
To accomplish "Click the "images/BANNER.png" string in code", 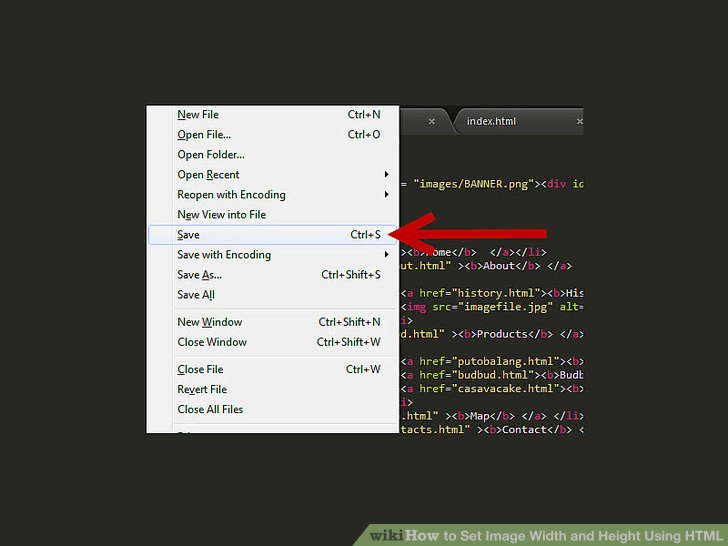I will pyautogui.click(x=474, y=184).
